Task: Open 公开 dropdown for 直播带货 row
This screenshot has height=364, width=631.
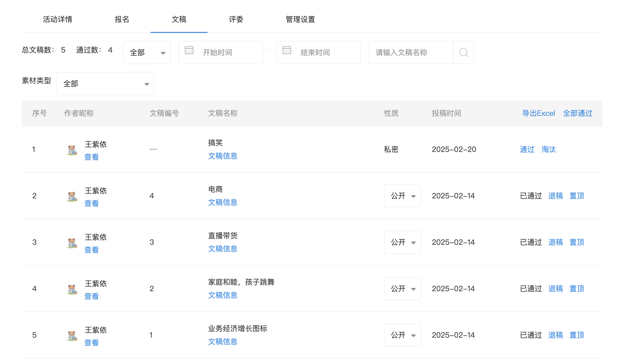Action: pos(402,242)
